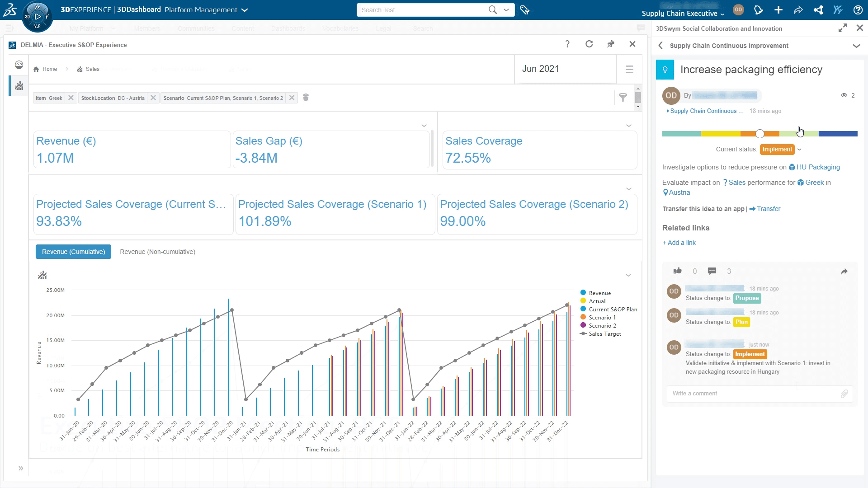Click the search magnifier icon
The width and height of the screenshot is (868, 488).
[x=492, y=10]
